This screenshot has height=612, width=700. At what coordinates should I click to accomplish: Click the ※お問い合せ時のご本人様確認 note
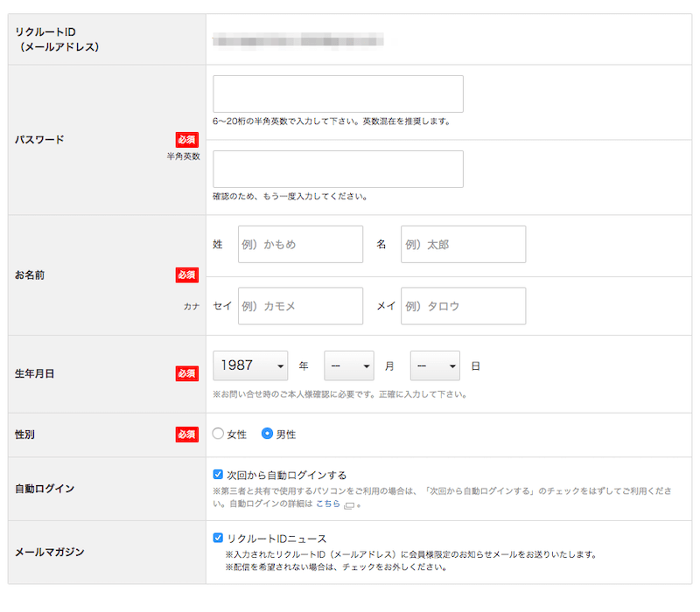pos(340,394)
